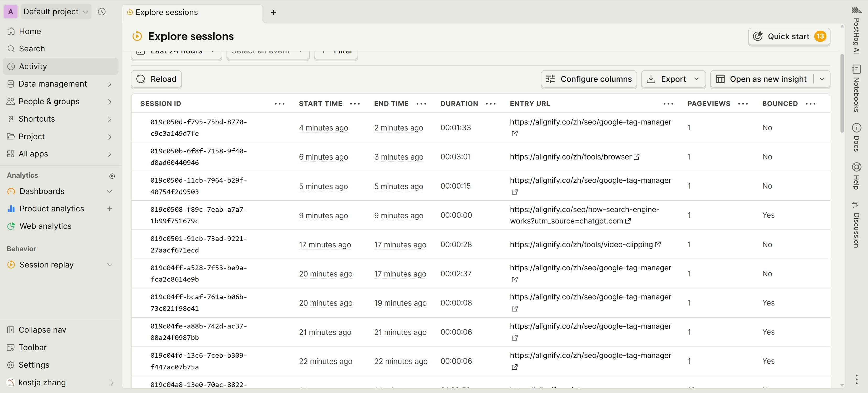Open external link for tools/browser URL
The width and height of the screenshot is (868, 393).
click(x=636, y=157)
